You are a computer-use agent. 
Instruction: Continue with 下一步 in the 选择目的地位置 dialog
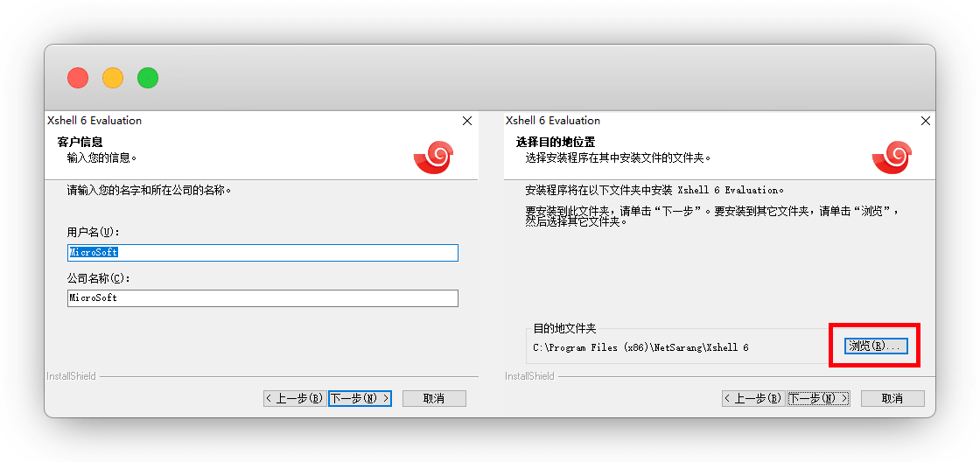[818, 398]
